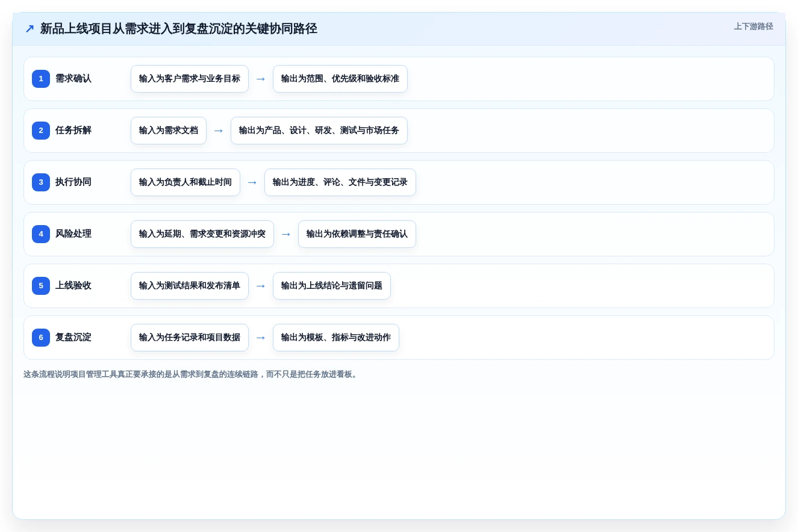This screenshot has width=798, height=532.
Task: Select the 输入为延期、需求变更和资源冲突 box
Action: [x=202, y=234]
